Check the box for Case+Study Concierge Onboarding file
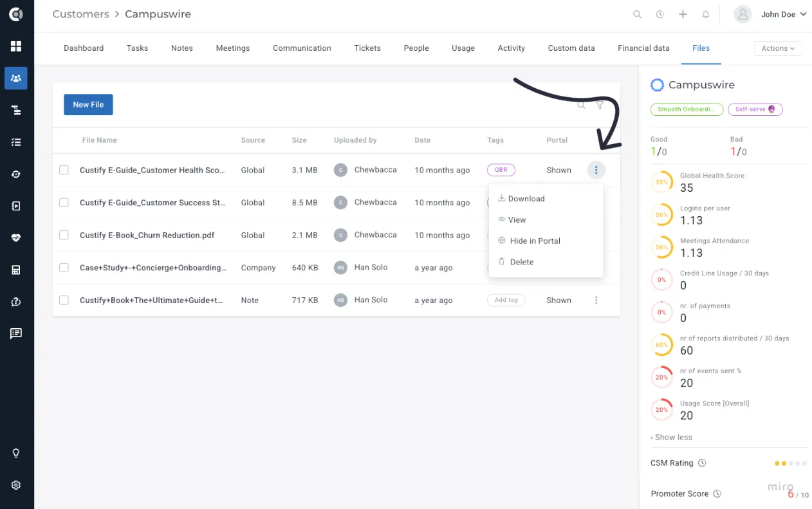 64,268
